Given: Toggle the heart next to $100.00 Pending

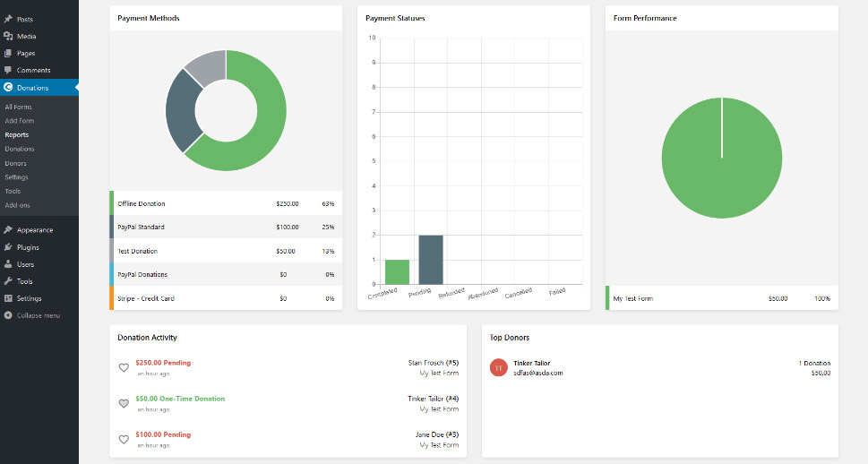Looking at the screenshot, I should pyautogui.click(x=124, y=439).
